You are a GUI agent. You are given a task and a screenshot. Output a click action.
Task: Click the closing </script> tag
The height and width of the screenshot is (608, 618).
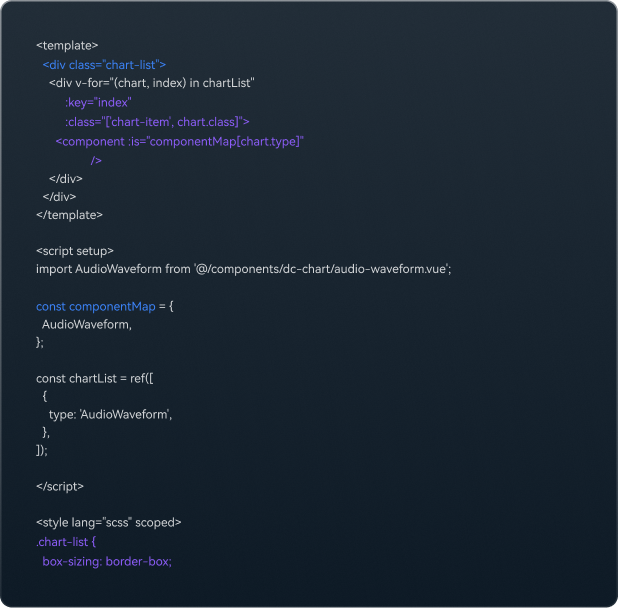point(60,487)
